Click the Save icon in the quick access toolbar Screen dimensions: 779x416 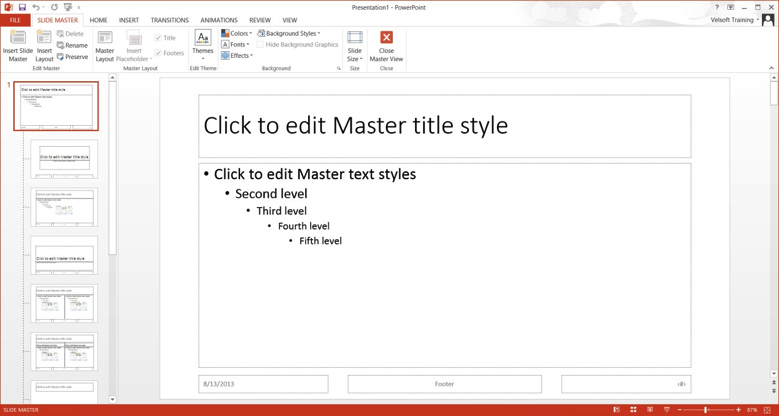click(x=22, y=7)
